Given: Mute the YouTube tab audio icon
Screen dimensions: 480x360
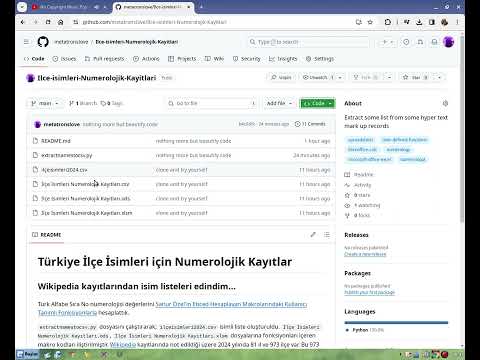Looking at the screenshot, I should click(96, 7).
